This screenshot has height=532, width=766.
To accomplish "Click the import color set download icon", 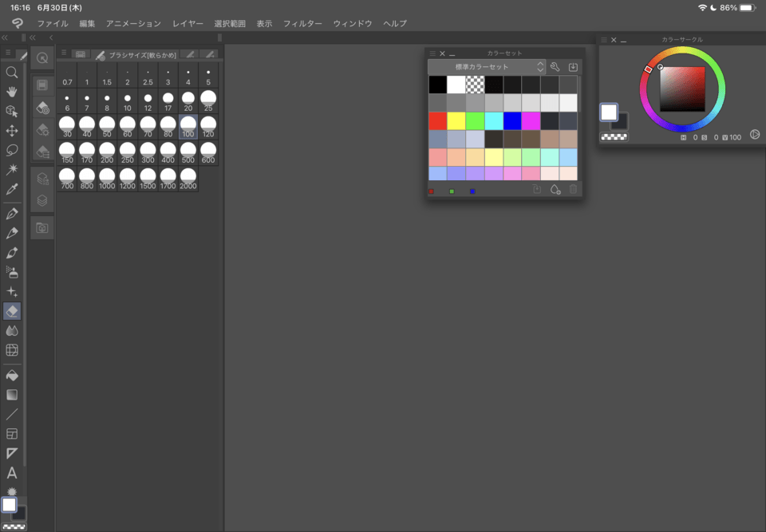I will tap(573, 67).
